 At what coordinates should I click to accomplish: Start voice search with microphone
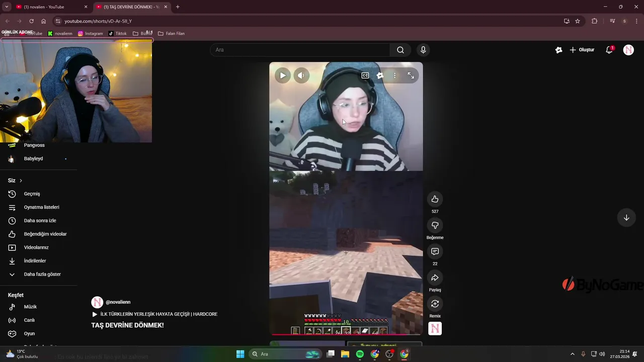[x=423, y=50]
